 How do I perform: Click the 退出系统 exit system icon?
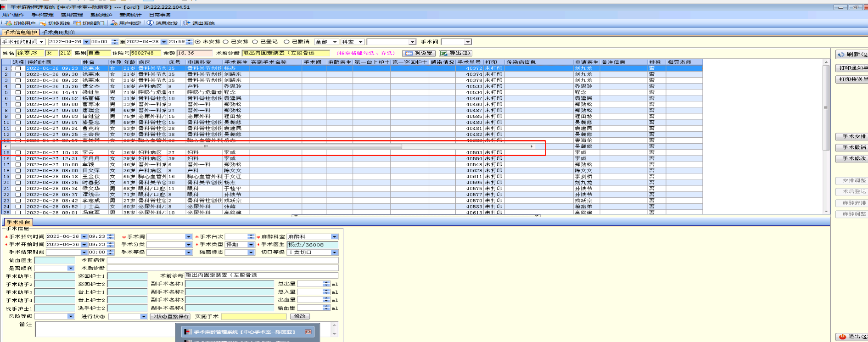[187, 23]
